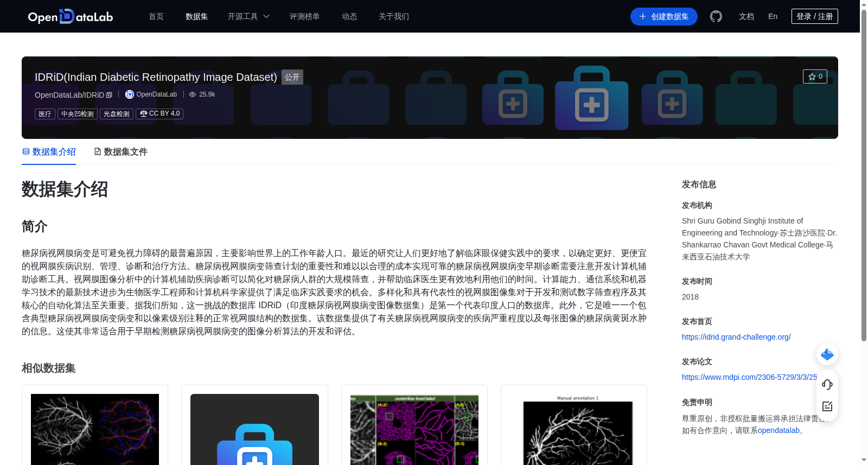Click the opendatalab contact link
The image size is (868, 465).
(778, 430)
